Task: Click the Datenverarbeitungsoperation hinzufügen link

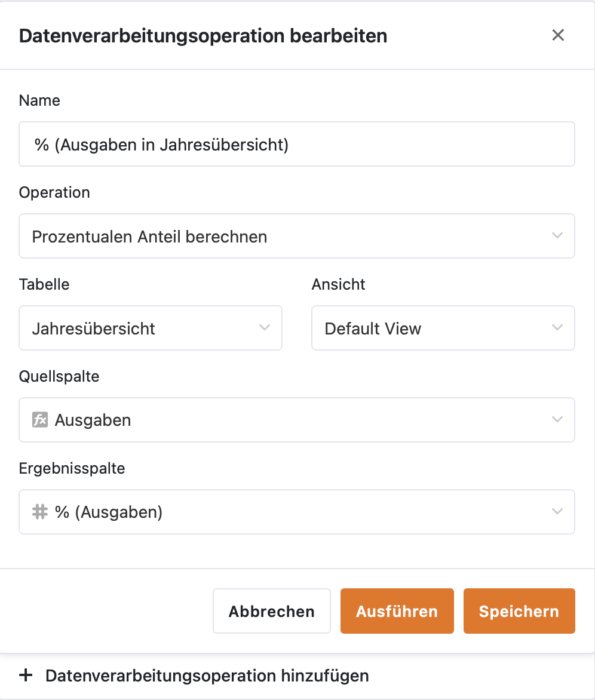Action: pos(207,676)
